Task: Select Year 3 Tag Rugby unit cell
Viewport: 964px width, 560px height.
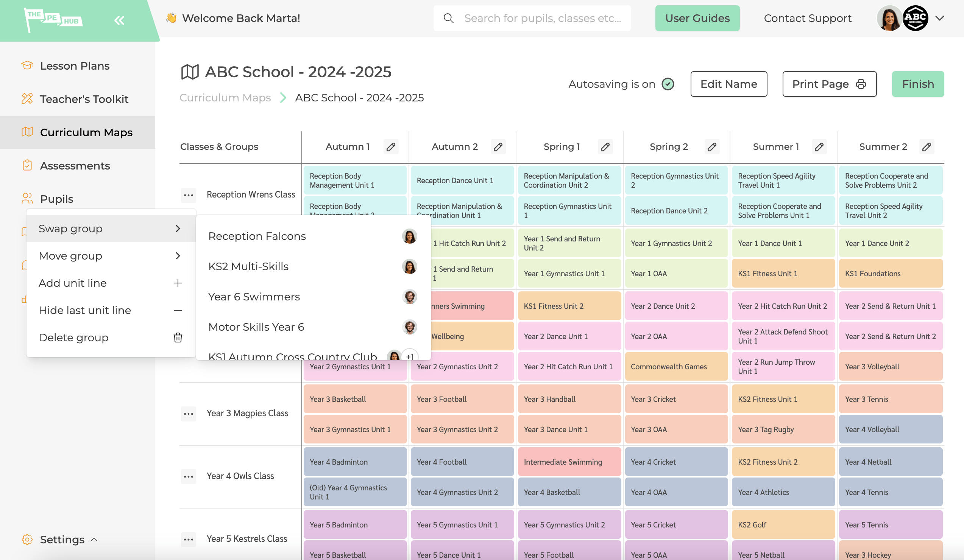Action: [x=783, y=429]
